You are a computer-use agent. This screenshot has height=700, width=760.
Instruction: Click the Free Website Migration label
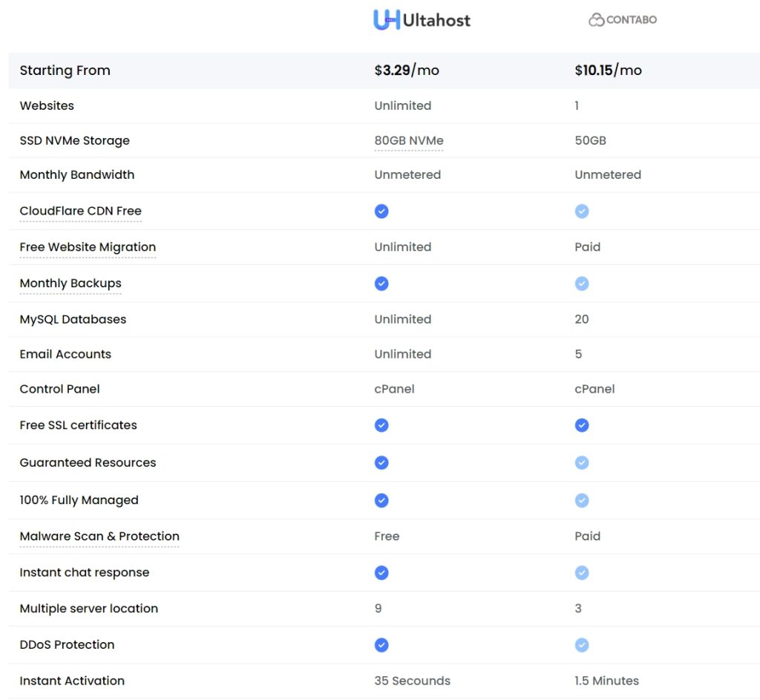click(88, 247)
